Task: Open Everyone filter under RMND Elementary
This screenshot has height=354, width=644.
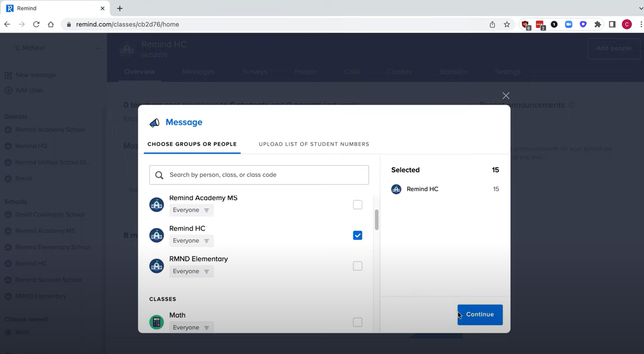Action: (x=191, y=272)
